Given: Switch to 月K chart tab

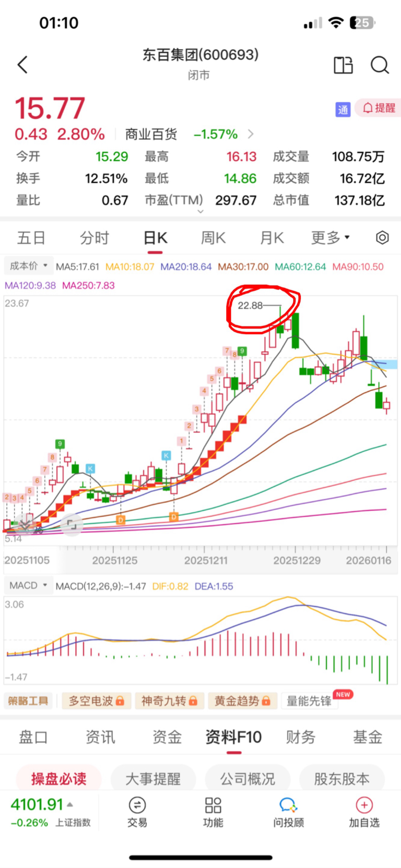Looking at the screenshot, I should (x=272, y=238).
